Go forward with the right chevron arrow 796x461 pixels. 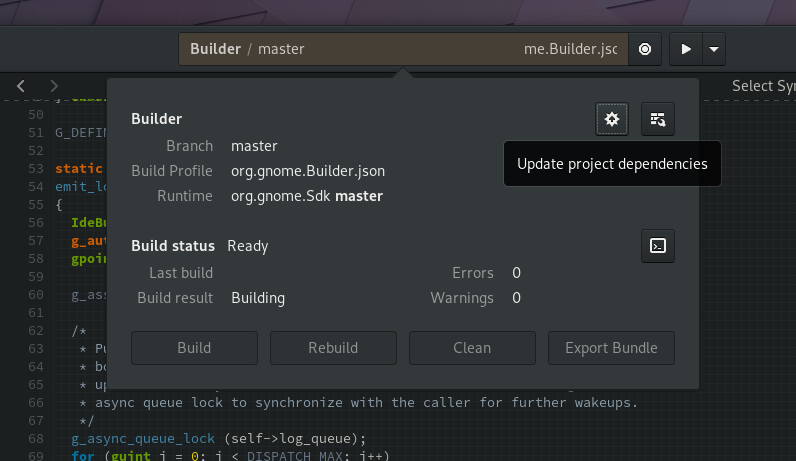(x=54, y=86)
